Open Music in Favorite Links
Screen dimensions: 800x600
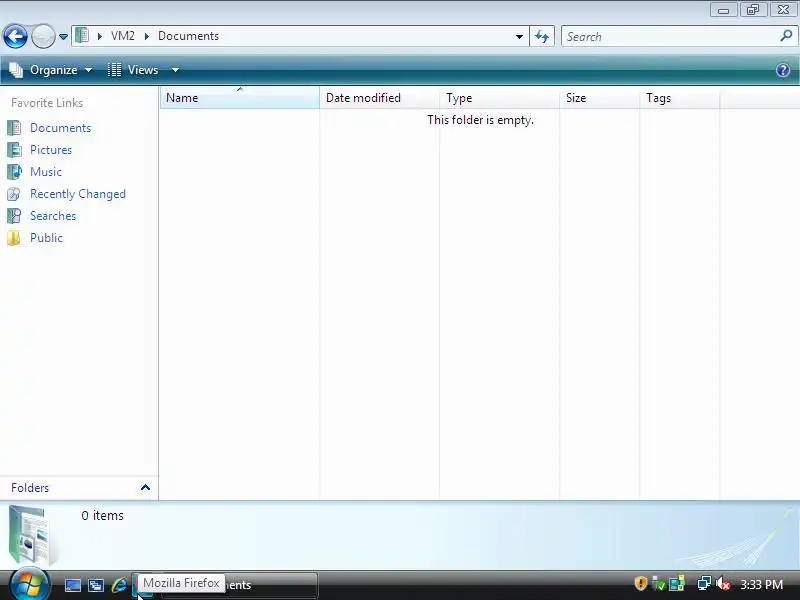(x=45, y=172)
